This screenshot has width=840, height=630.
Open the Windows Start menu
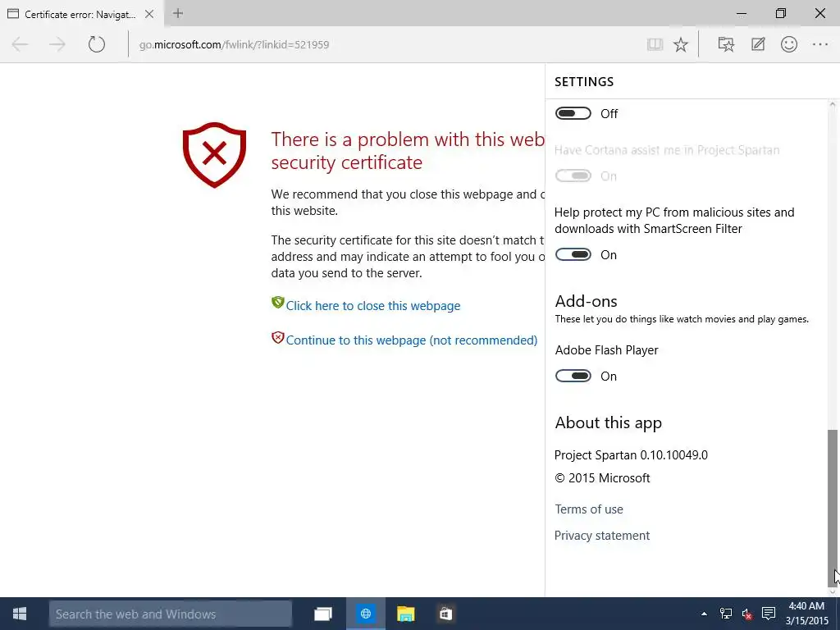pyautogui.click(x=20, y=614)
